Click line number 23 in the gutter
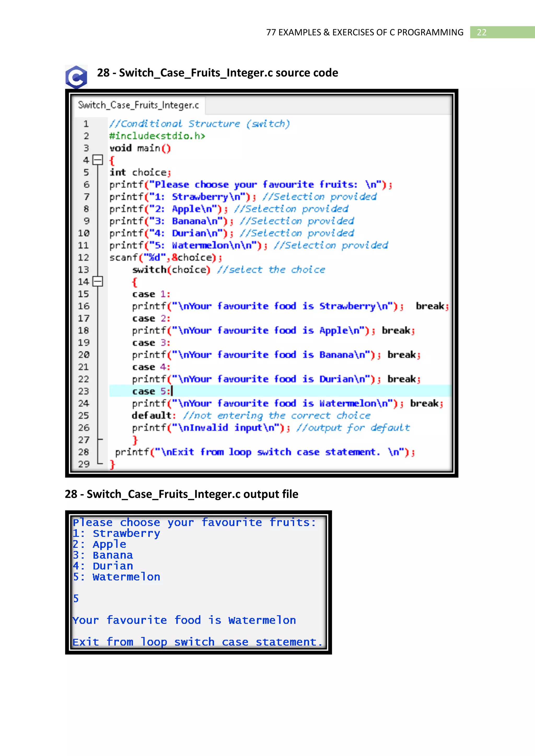The image size is (535, 756). coord(84,391)
